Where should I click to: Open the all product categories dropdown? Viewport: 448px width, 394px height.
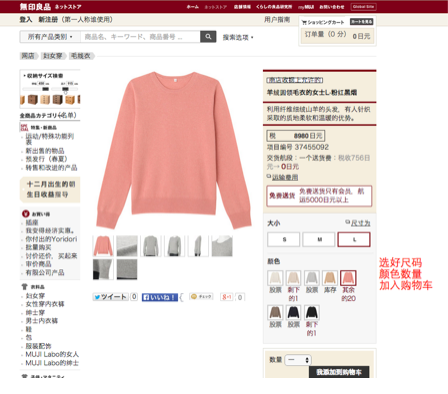(50, 37)
